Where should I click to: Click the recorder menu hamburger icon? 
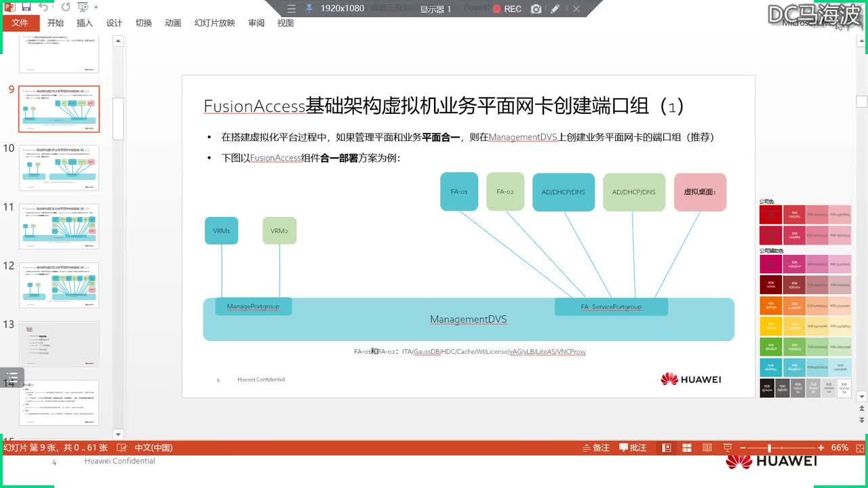tap(290, 9)
